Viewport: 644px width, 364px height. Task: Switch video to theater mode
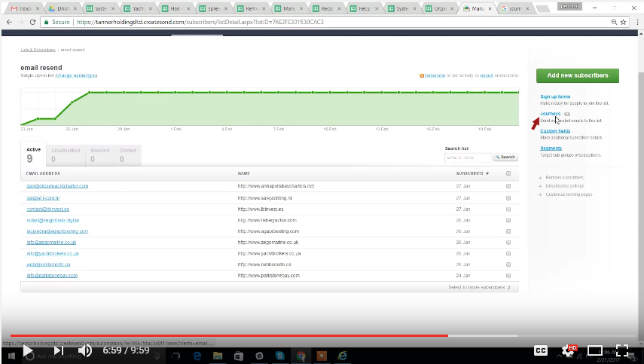click(x=595, y=350)
